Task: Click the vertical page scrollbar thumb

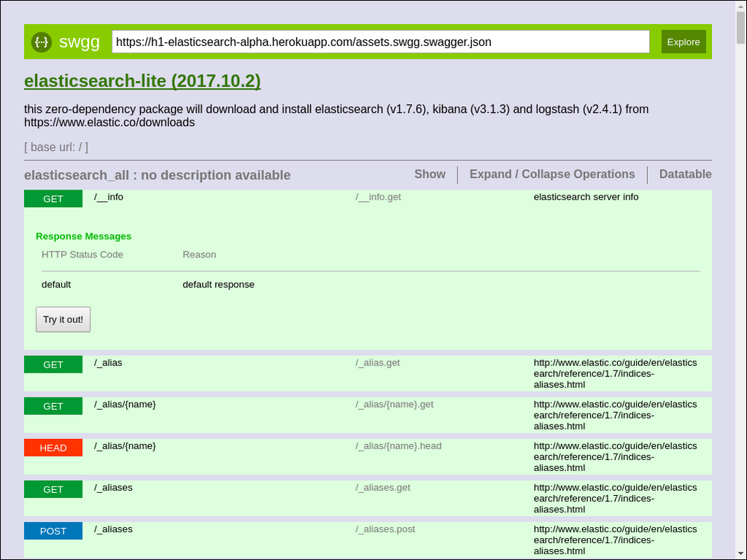Action: pos(741,26)
